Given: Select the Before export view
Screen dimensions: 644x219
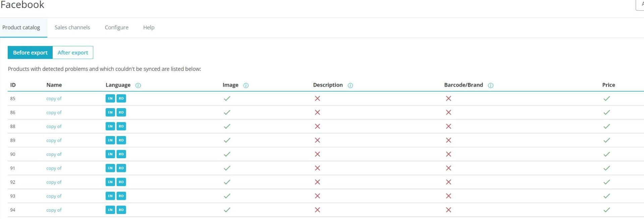Looking at the screenshot, I should (30, 52).
